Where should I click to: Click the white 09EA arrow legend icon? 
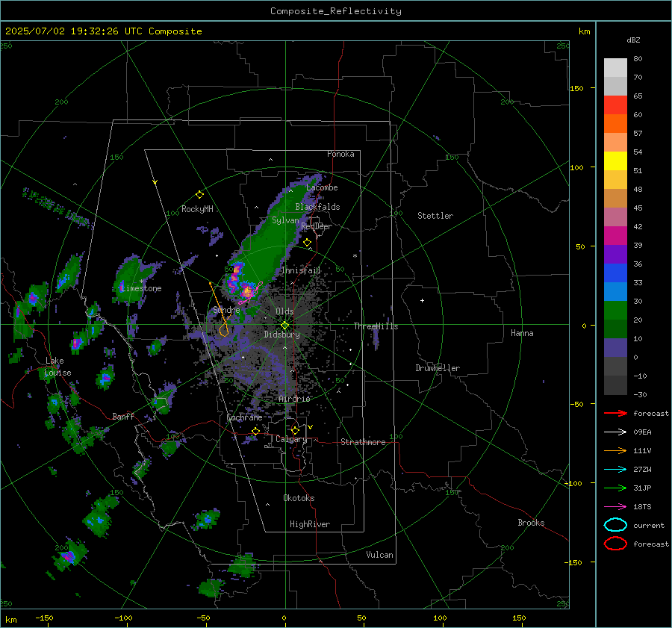tap(615, 432)
